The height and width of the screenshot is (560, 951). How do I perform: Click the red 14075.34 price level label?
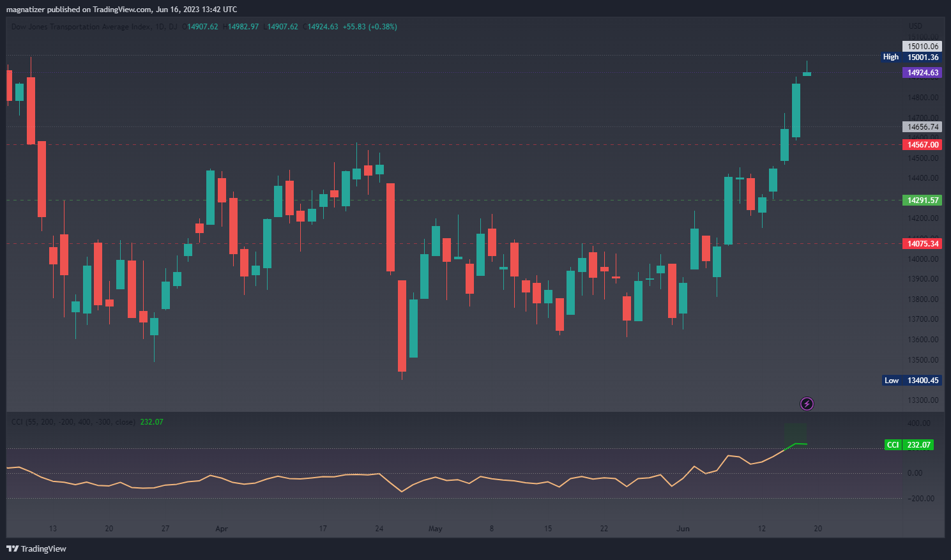tap(923, 244)
